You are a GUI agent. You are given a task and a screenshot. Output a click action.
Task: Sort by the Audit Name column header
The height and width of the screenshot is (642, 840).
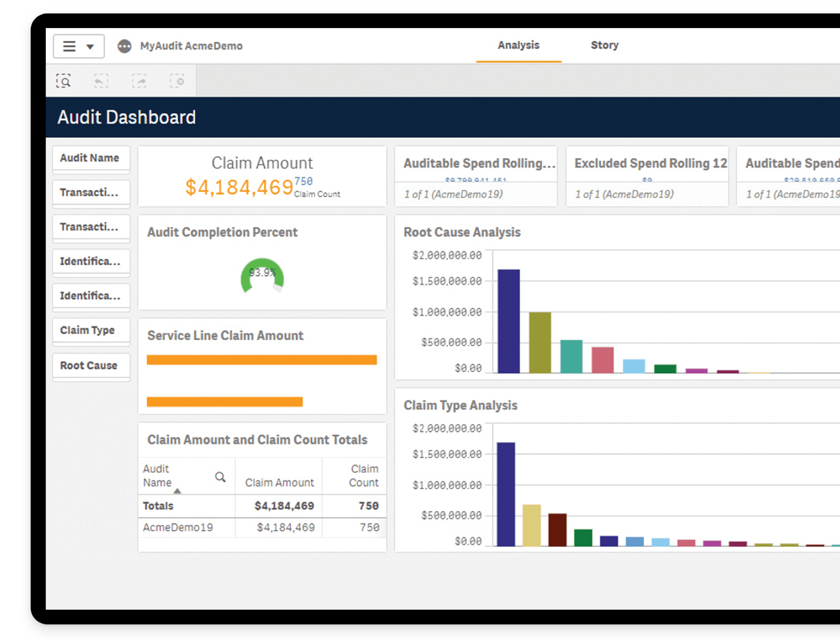click(x=157, y=475)
